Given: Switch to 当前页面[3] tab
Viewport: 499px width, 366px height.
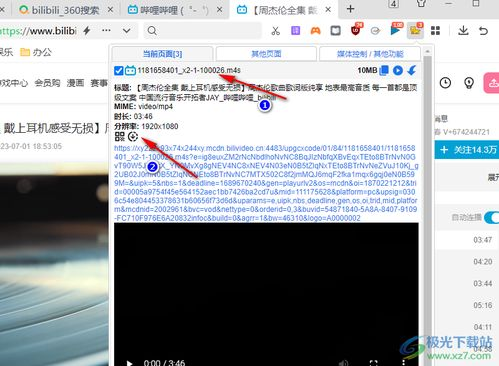Looking at the screenshot, I should click(162, 54).
